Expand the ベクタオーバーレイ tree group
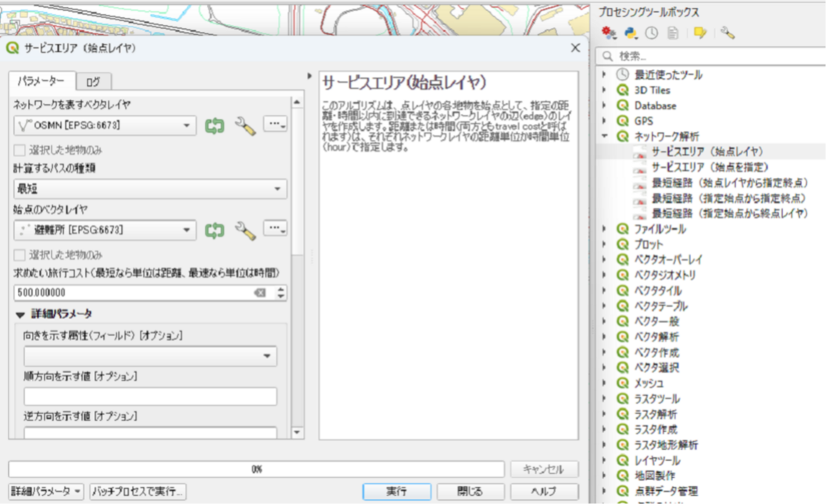The height and width of the screenshot is (504, 826). pyautogui.click(x=605, y=259)
